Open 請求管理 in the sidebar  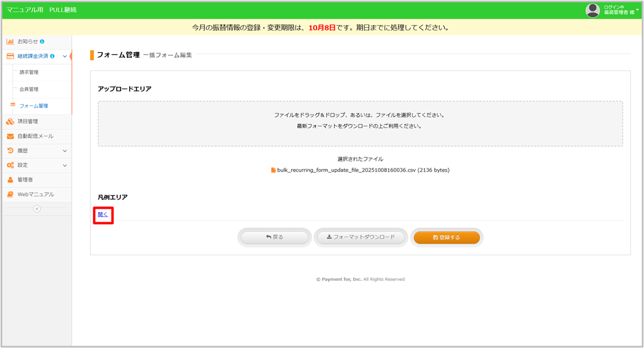point(29,72)
